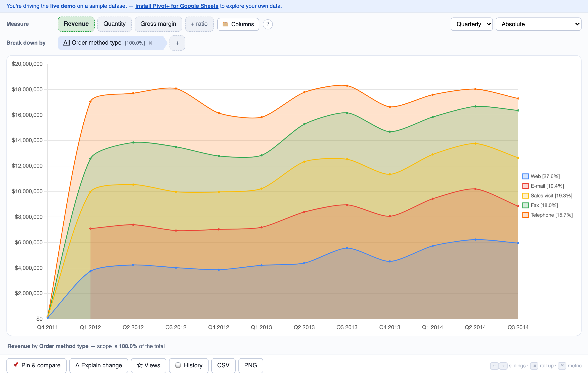The image size is (588, 377).
Task: Click the next sibling arrow key
Action: [503, 366]
